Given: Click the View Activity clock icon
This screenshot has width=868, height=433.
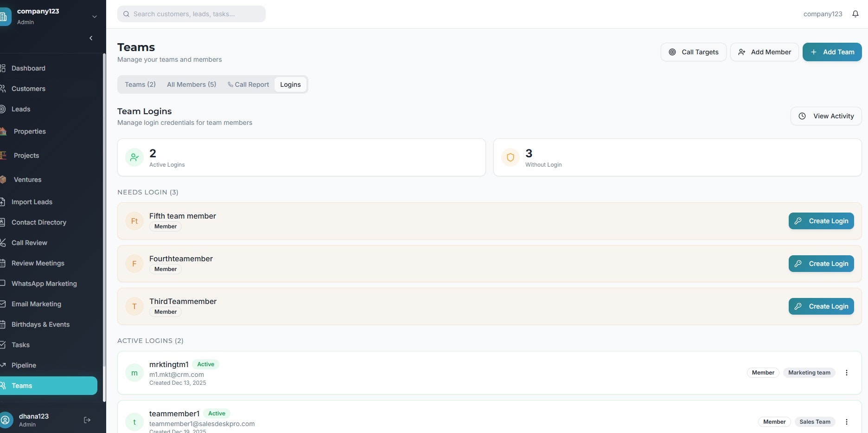Looking at the screenshot, I should pos(803,116).
